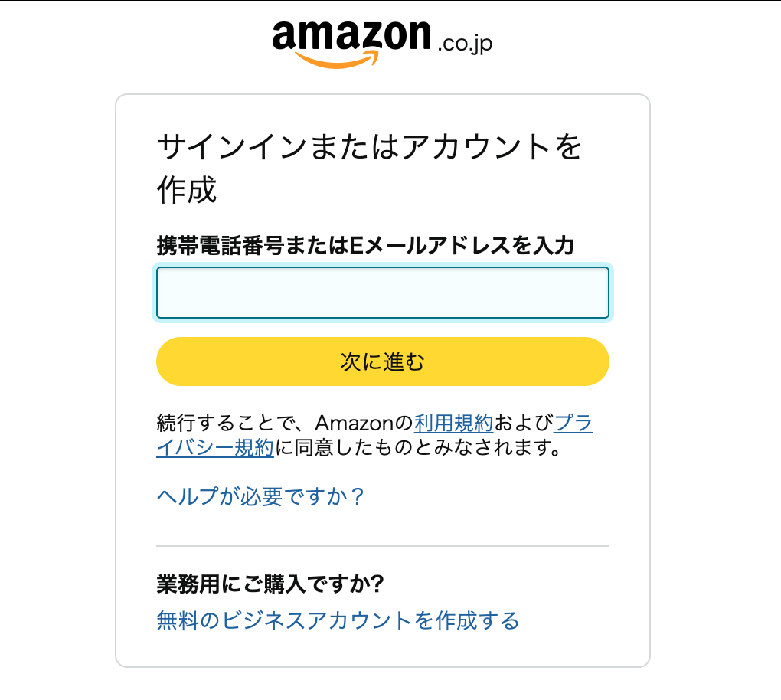Click the イバシー規約 portion of the privacy link
The height and width of the screenshot is (700, 781).
[215, 448]
